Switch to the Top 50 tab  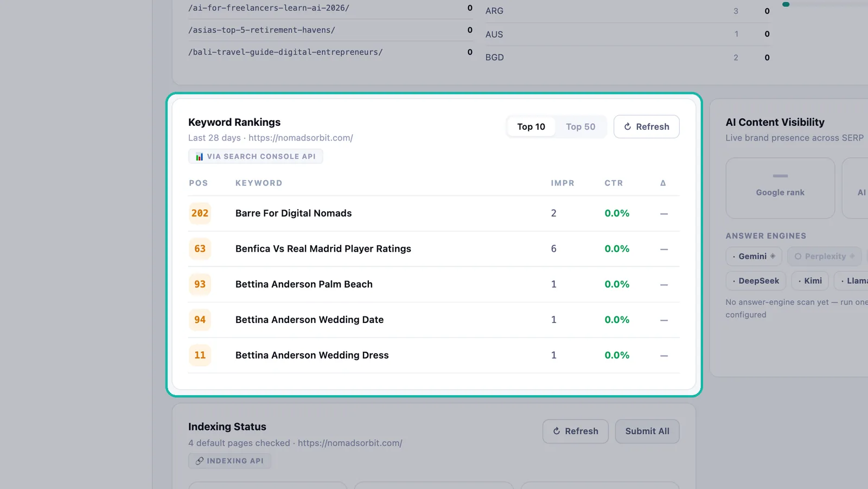580,126
